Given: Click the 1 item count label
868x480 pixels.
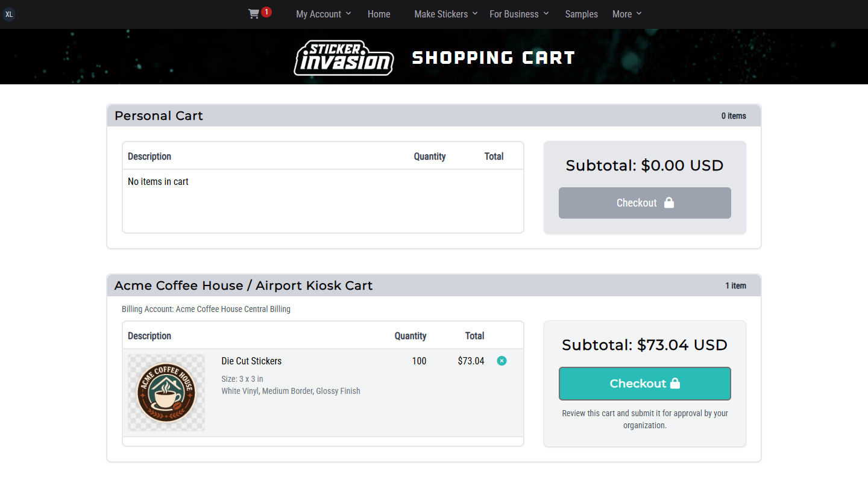Looking at the screenshot, I should [735, 286].
